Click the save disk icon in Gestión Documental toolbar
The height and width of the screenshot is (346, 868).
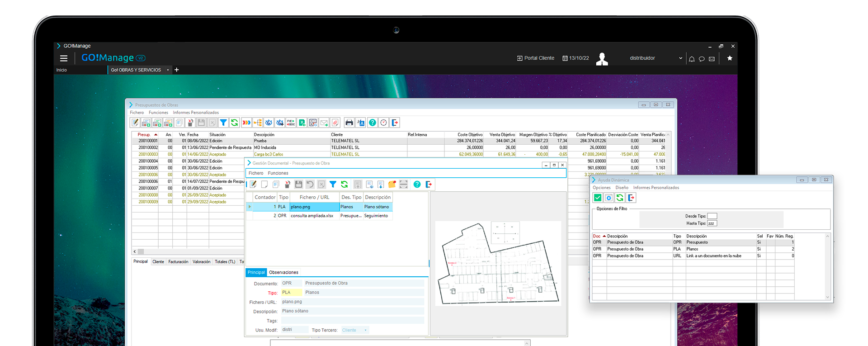[298, 184]
